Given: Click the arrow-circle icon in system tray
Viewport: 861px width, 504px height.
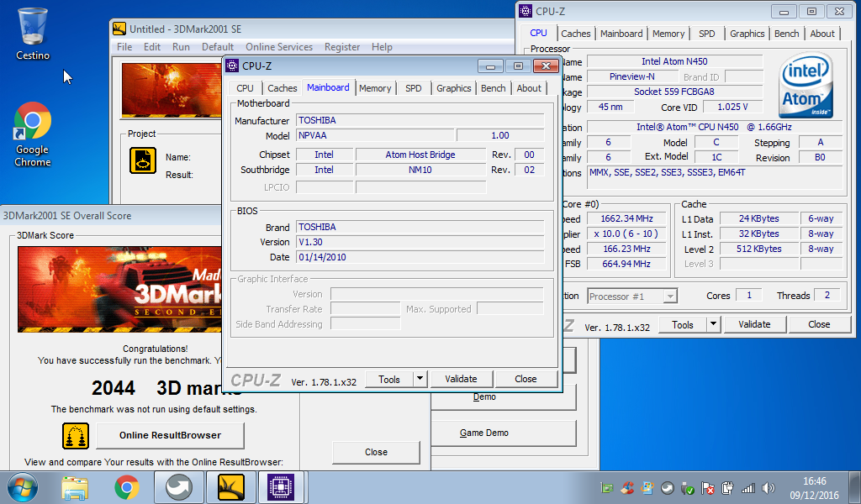Looking at the screenshot, I should (x=667, y=487).
